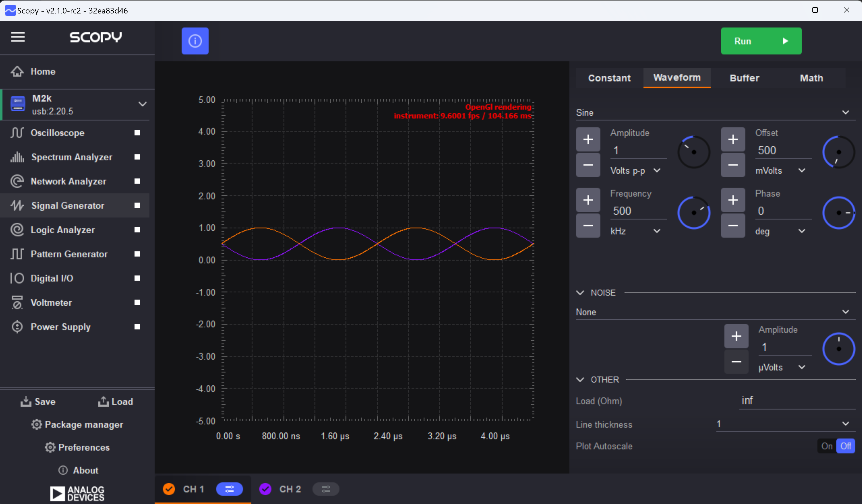This screenshot has width=862, height=504.
Task: Expand the M2k device dropdown chevron
Action: pyautogui.click(x=143, y=104)
